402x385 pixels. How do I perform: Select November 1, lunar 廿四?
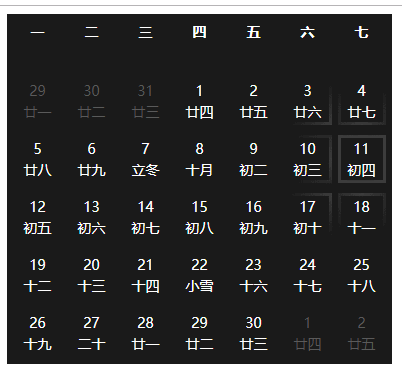(199, 101)
